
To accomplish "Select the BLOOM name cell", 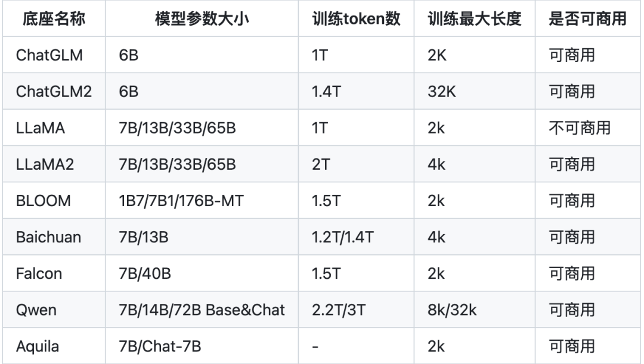I will [x=44, y=201].
